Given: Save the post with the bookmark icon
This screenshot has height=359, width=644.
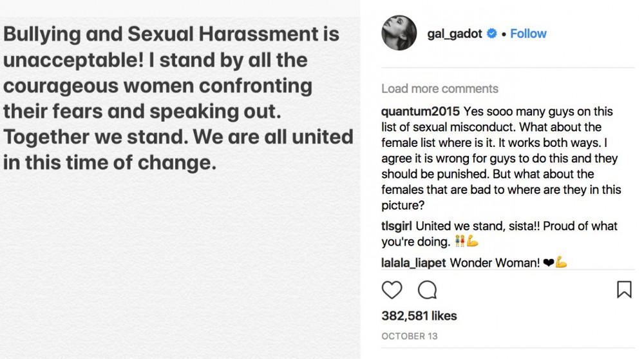Looking at the screenshot, I should 623,290.
